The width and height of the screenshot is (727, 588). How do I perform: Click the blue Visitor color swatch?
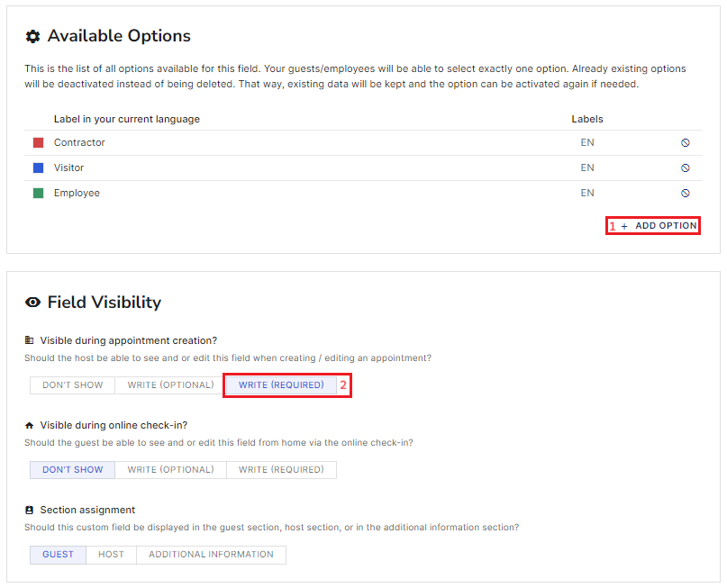[x=38, y=167]
